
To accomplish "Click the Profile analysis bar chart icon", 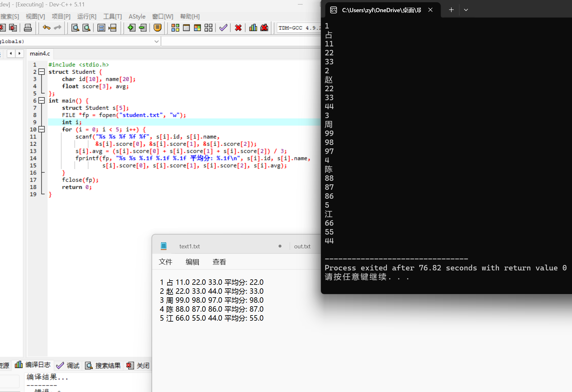I will 253,28.
